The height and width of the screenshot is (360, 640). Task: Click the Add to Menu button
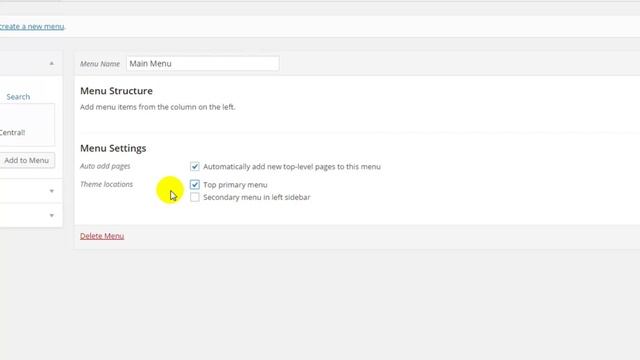pyautogui.click(x=27, y=160)
